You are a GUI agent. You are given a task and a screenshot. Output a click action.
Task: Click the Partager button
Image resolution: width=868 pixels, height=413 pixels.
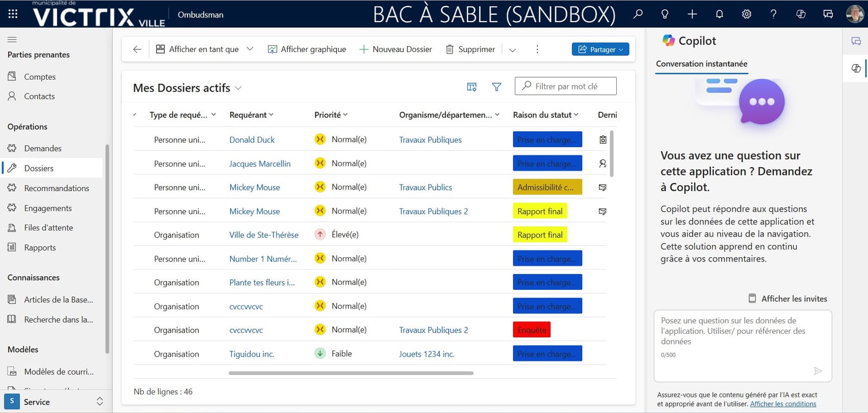point(600,49)
